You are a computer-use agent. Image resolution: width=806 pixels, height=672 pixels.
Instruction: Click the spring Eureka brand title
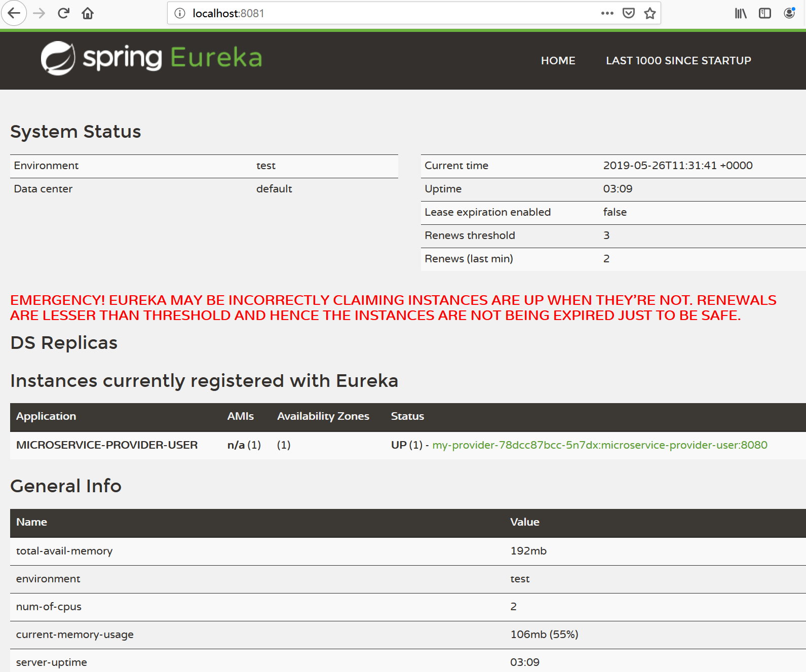172,58
